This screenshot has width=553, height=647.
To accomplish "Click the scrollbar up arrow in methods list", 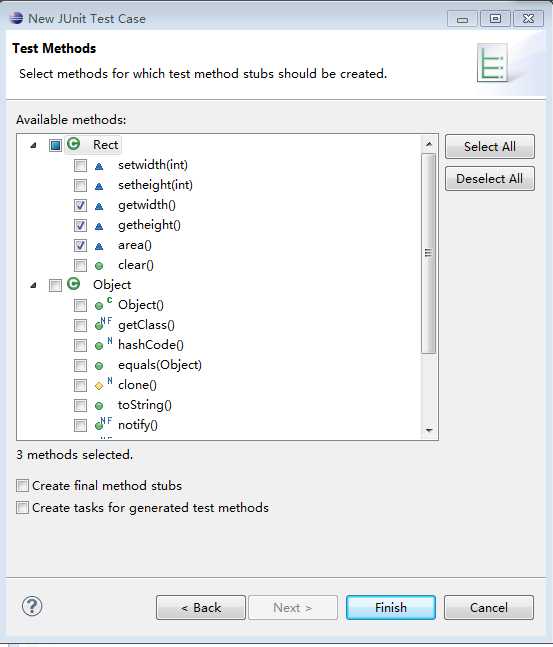I will 429,144.
